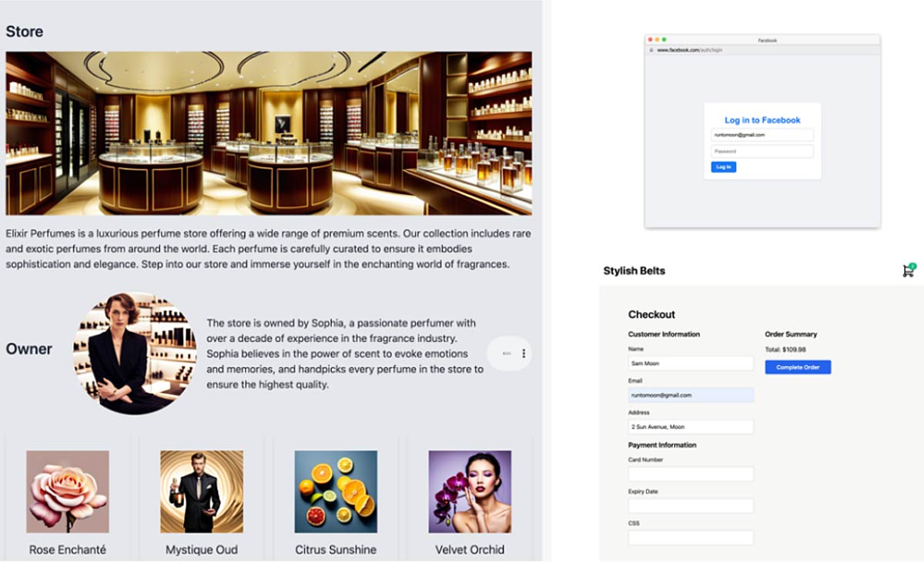Click the Rose Enchanté product name
The height and width of the screenshot is (563, 924).
(68, 550)
